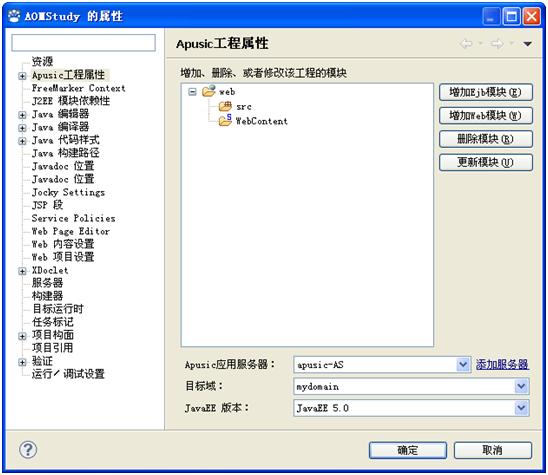
Task: Click the 更新模块 button
Action: 486,162
